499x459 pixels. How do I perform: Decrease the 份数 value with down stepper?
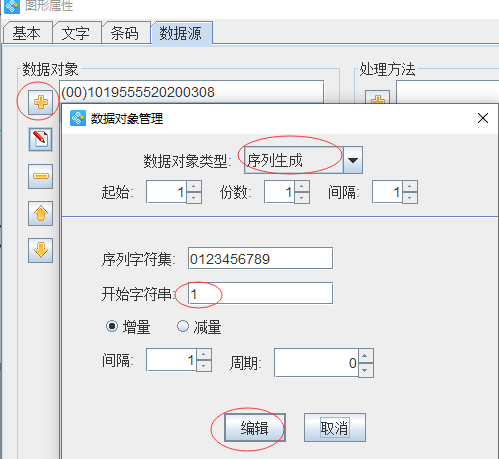302,198
